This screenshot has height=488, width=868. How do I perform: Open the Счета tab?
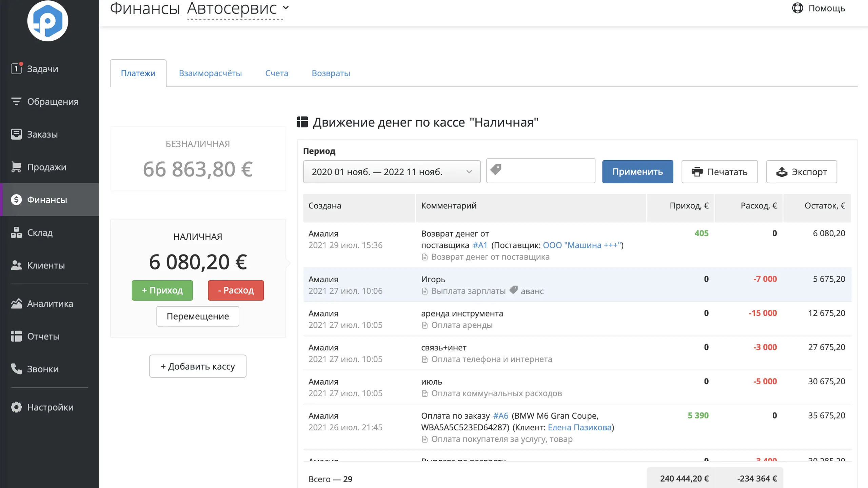[x=277, y=73]
